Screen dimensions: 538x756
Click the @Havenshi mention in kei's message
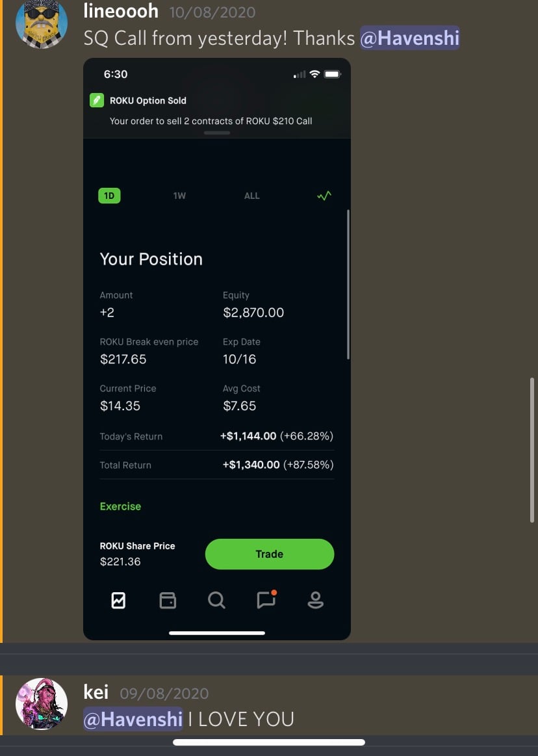tap(133, 719)
